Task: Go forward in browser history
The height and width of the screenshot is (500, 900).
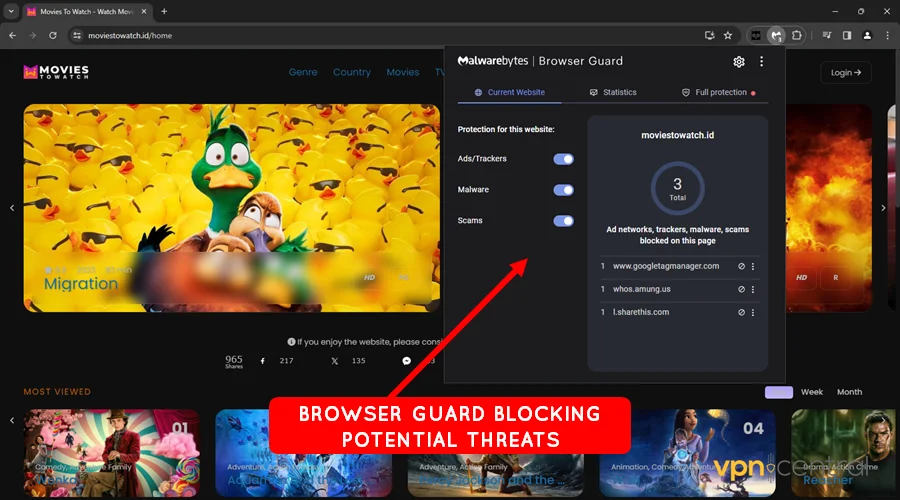Action: (x=33, y=36)
